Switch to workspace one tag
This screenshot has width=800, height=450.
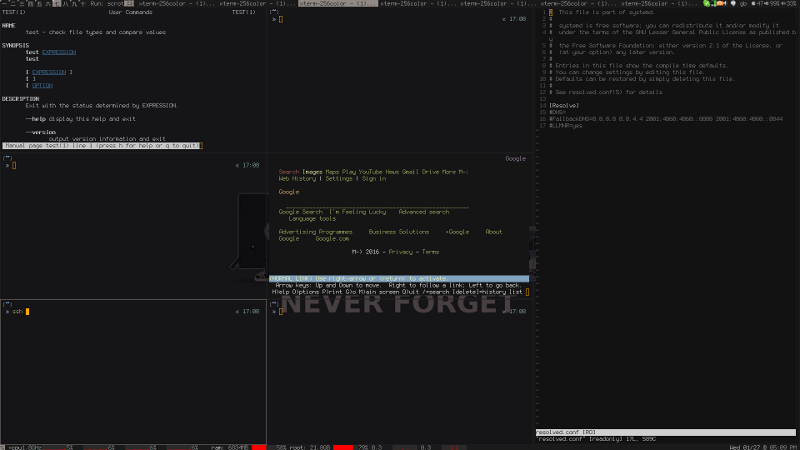(x=4, y=3)
